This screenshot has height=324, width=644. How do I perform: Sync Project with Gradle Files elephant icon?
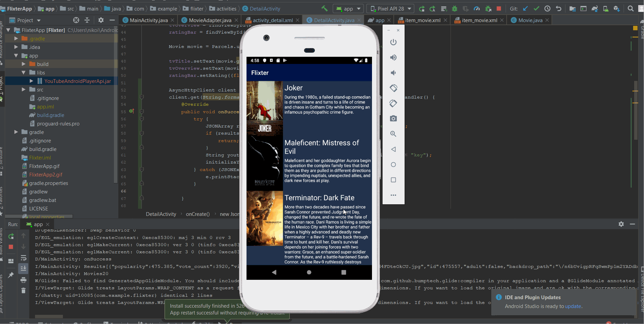click(x=595, y=9)
